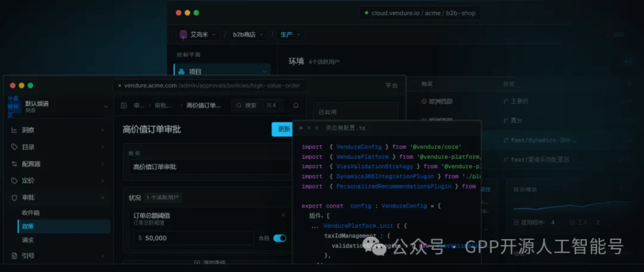Viewport: 644px width, 272px height.
Task: Click the 配置器 sliders icon in the sidebar
Action: pyautogui.click(x=14, y=164)
